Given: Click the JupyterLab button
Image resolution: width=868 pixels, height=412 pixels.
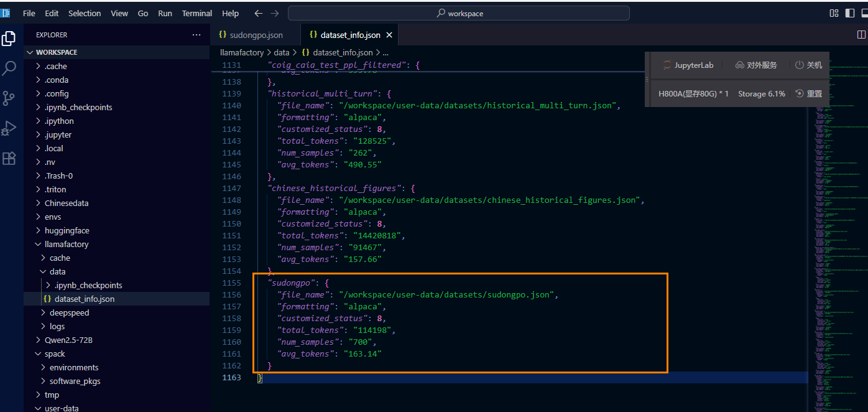Looking at the screenshot, I should pos(688,65).
